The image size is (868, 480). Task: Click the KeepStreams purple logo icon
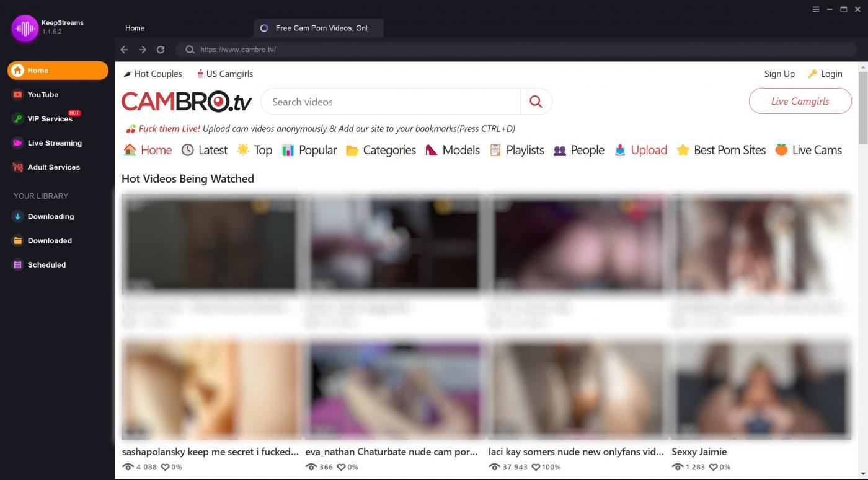25,28
